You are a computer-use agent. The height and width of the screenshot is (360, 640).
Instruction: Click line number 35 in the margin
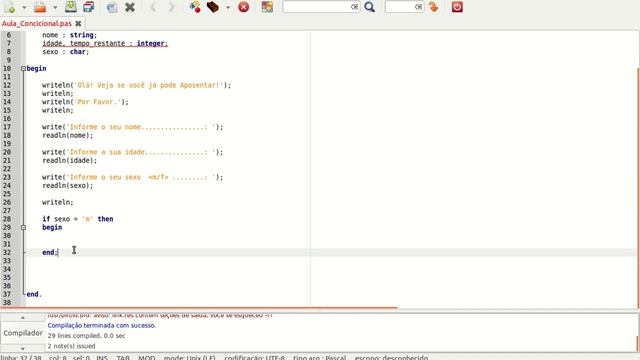(7, 278)
